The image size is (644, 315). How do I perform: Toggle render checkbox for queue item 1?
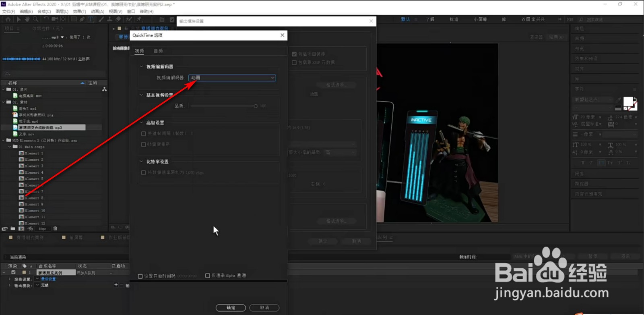point(13,273)
